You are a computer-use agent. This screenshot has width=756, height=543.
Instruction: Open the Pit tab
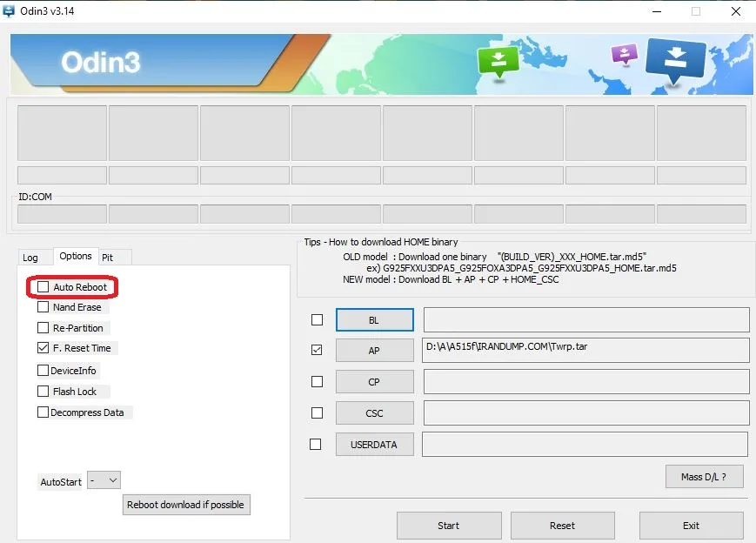[x=108, y=258]
